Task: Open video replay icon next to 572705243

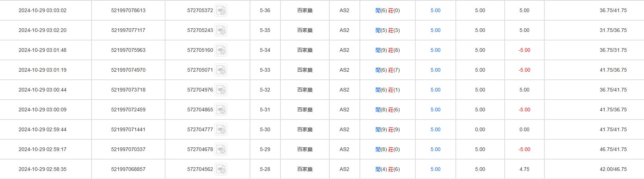Action: [221, 31]
